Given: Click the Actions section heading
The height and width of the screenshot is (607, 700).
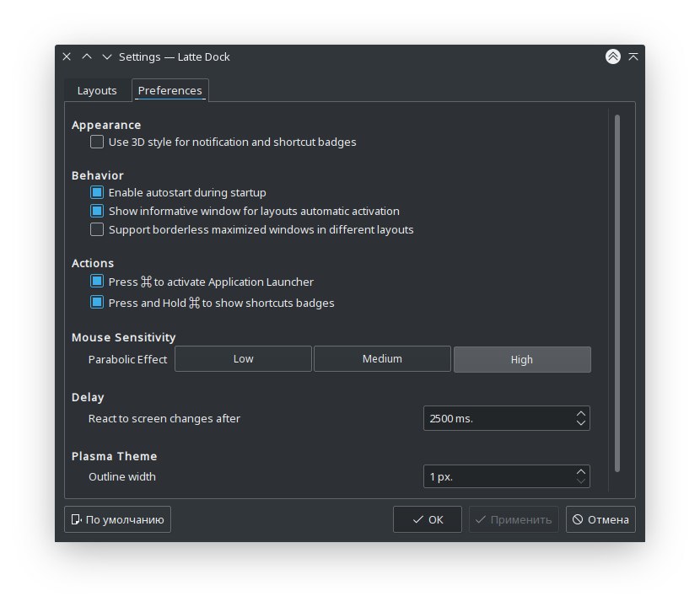Looking at the screenshot, I should [93, 263].
